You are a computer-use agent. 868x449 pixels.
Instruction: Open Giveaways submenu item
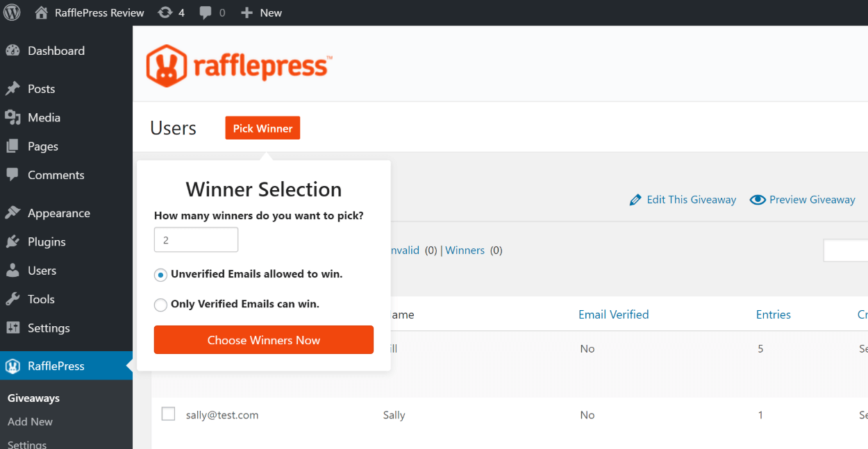pos(33,398)
